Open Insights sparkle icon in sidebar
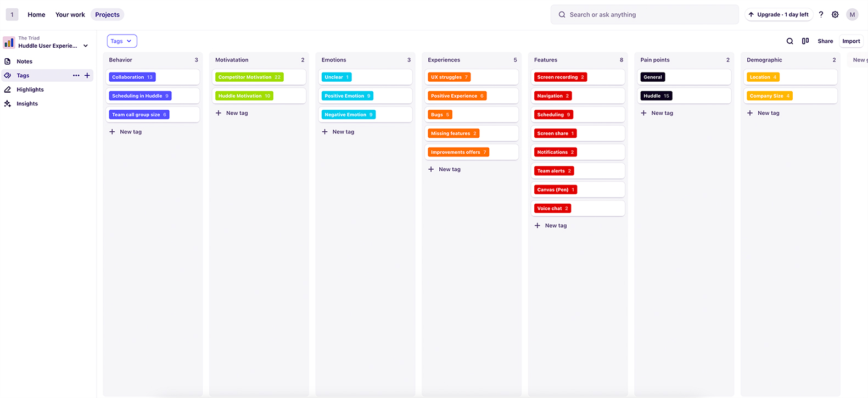 [x=8, y=104]
